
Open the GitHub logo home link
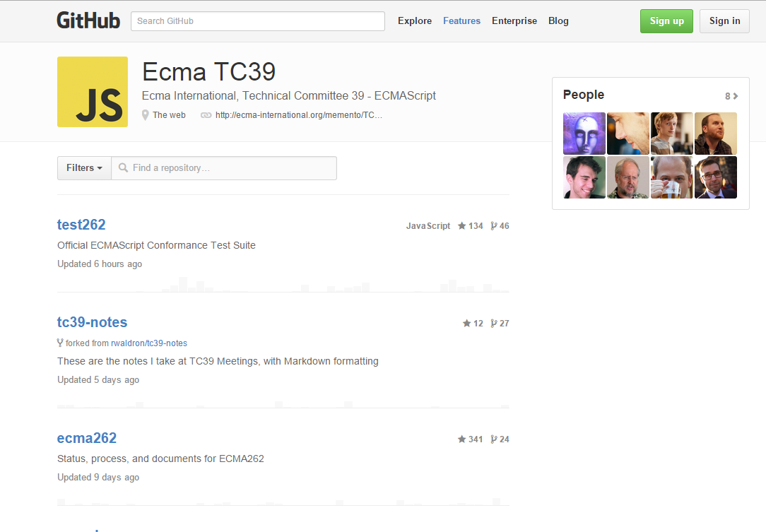(x=88, y=20)
